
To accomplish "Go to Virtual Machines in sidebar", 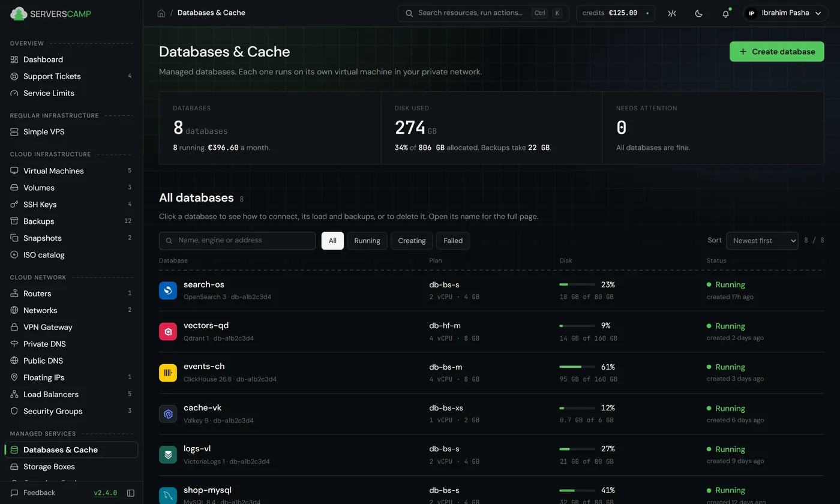I will [71, 171].
